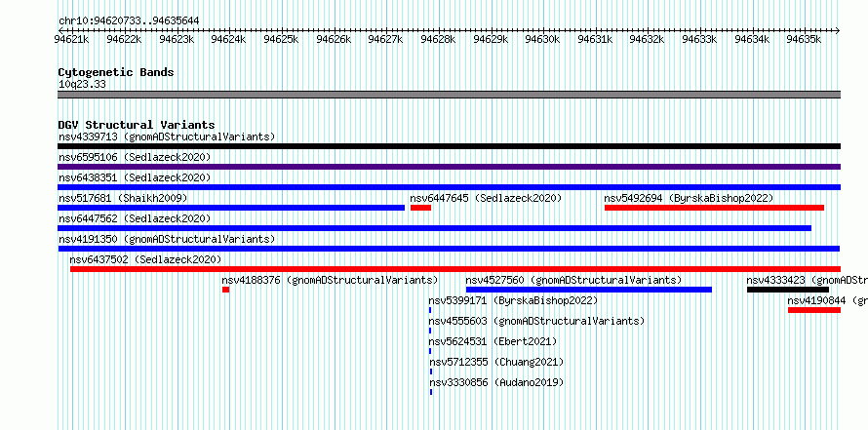
Task: Select the nsv6595106 purple variant bar
Action: click(x=449, y=167)
